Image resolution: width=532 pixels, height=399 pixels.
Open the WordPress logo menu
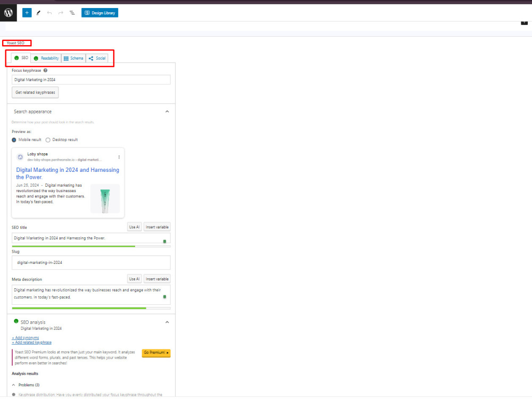tap(9, 13)
